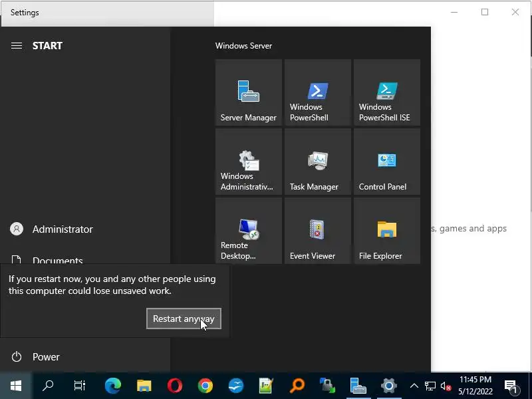532x399 pixels.
Task: Show hidden system tray icons
Action: (414, 386)
